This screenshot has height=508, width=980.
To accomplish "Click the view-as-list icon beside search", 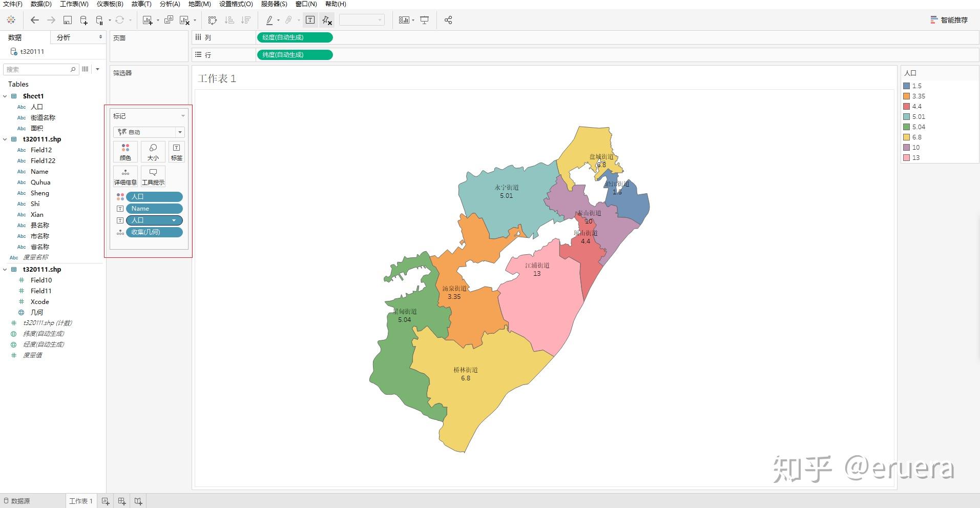I will [85, 69].
